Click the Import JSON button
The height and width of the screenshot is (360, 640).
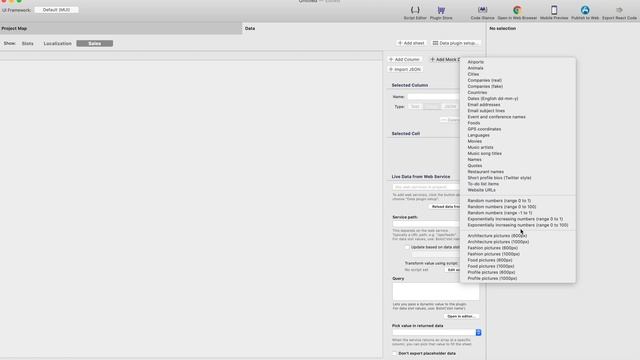point(404,69)
